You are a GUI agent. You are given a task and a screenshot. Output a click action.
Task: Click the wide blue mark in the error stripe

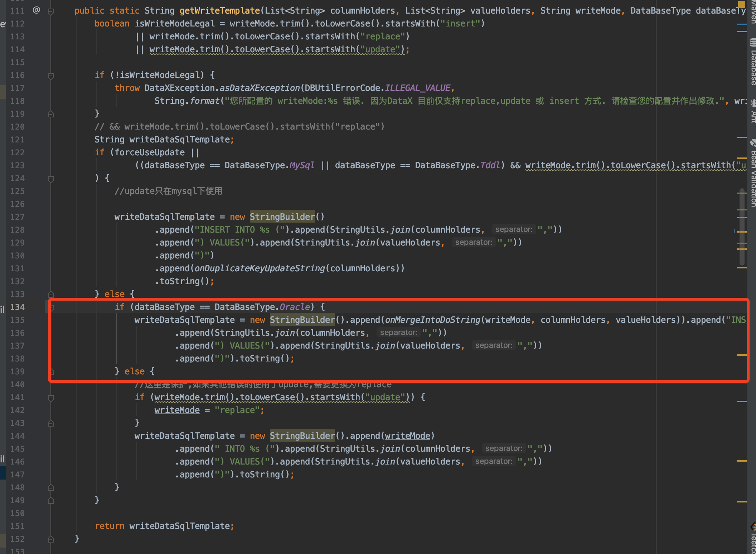[x=742, y=24]
